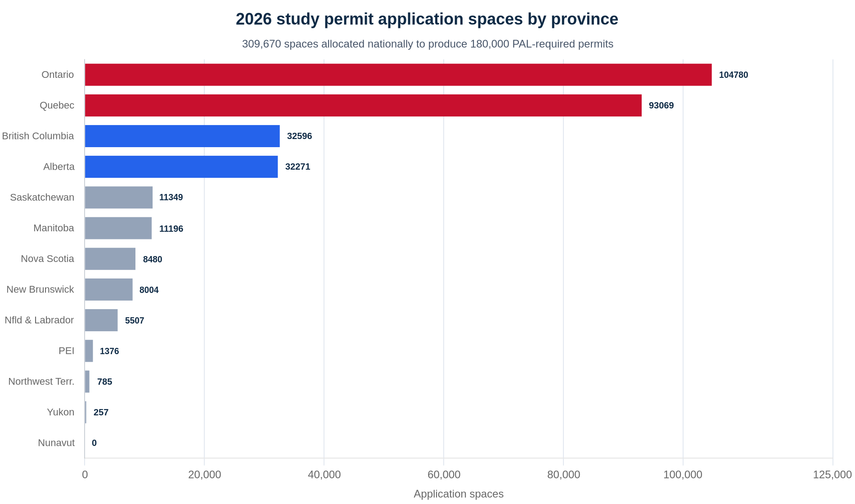Click the Northwest Terr. axis label
855x504 pixels.
pos(41,381)
